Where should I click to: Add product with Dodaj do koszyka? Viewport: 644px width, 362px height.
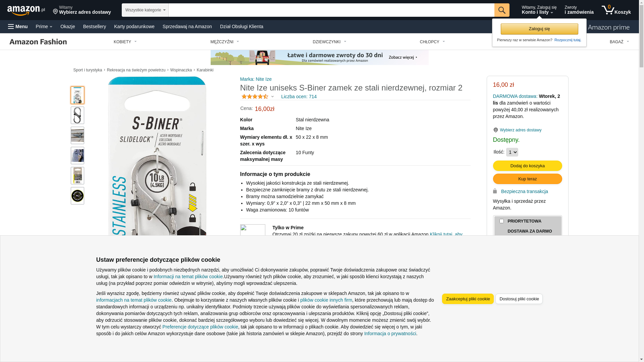(x=527, y=166)
